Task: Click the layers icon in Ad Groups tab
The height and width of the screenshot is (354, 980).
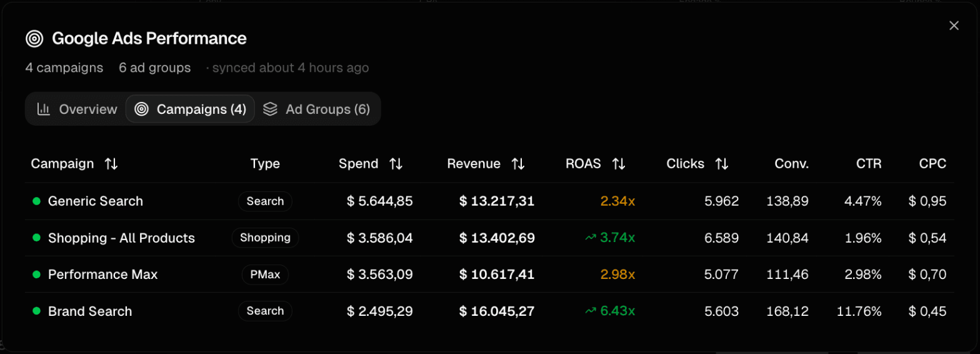Action: (270, 109)
